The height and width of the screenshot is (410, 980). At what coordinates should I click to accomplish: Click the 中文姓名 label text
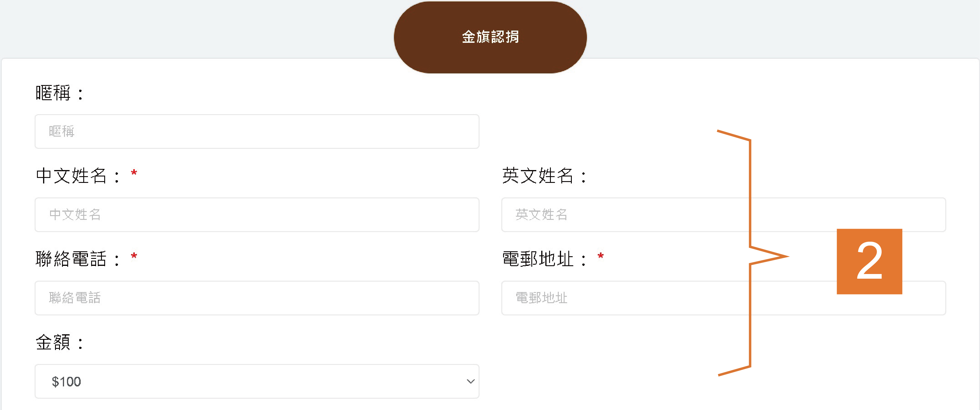(71, 176)
